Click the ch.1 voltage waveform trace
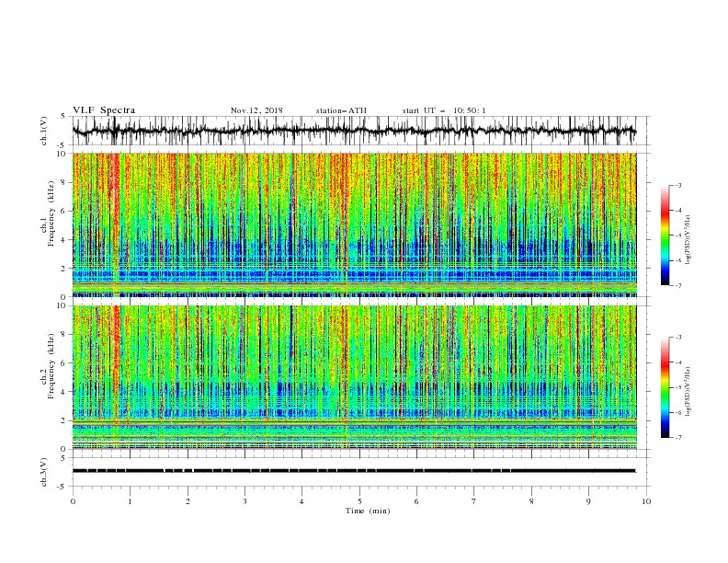This screenshot has width=728, height=563. coord(354,131)
